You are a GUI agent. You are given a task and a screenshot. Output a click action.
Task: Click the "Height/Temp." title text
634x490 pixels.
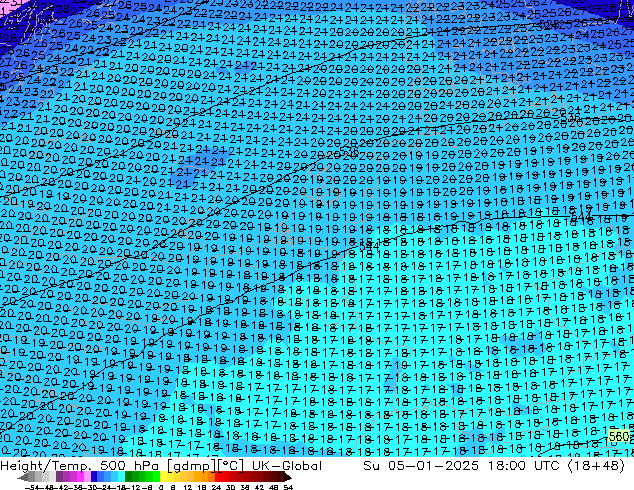coord(45,466)
